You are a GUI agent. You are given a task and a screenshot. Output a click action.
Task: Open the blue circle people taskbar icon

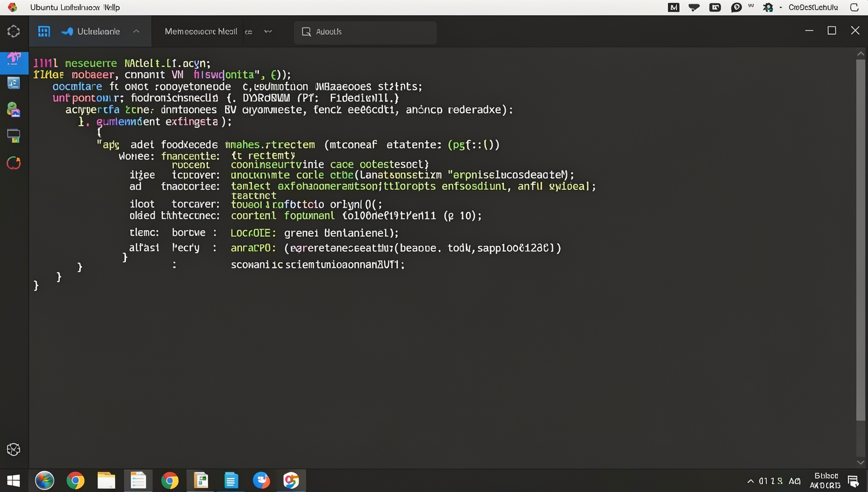tap(261, 481)
